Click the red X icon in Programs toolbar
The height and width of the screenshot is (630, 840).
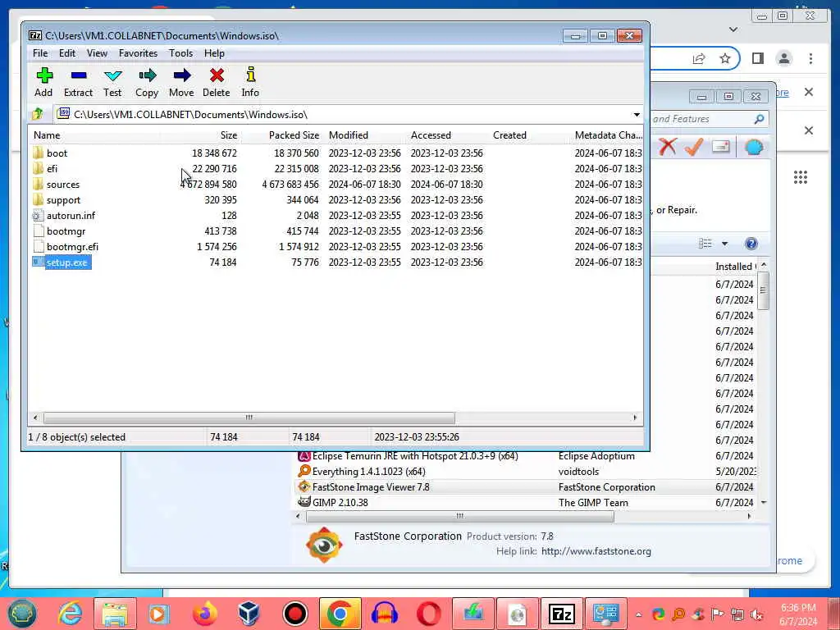click(668, 146)
